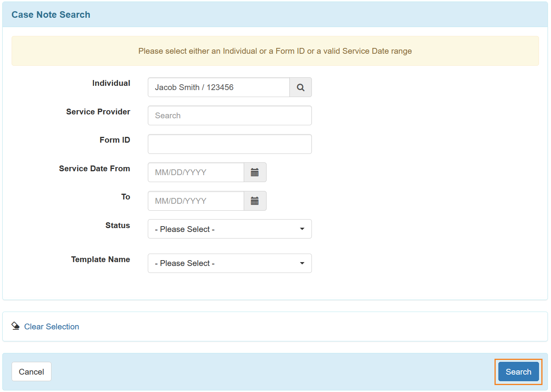Image resolution: width=551 pixels, height=392 pixels.
Task: Click the MM/DD/YYYY Service Date From field
Action: 195,172
